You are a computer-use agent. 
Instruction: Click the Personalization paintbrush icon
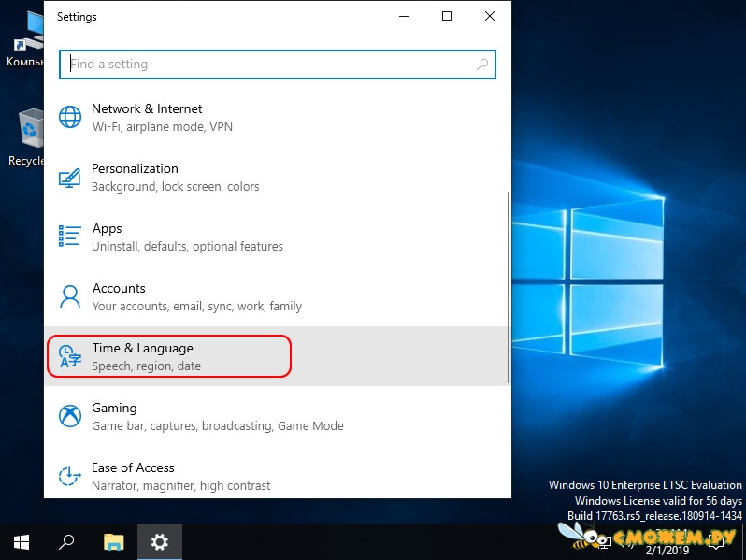click(69, 179)
